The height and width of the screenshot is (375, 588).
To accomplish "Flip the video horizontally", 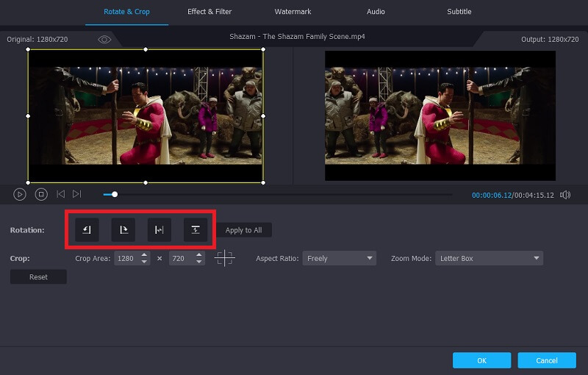I will pos(159,230).
